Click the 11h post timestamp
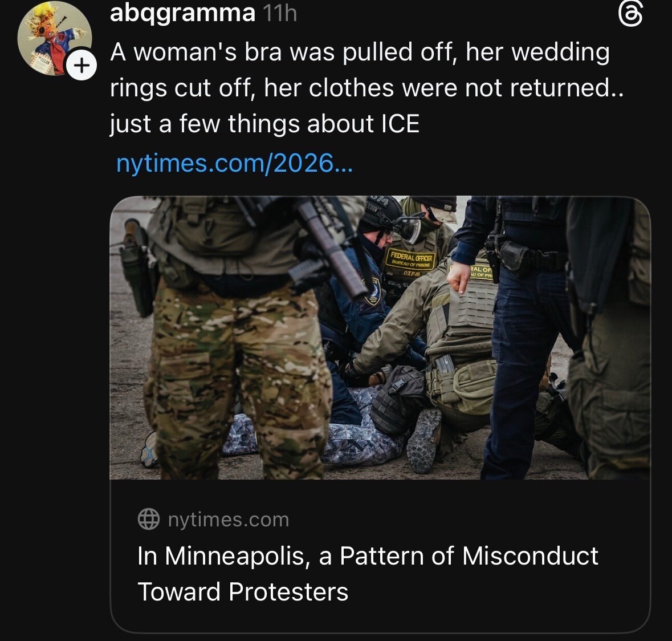The width and height of the screenshot is (672, 641). [x=280, y=13]
